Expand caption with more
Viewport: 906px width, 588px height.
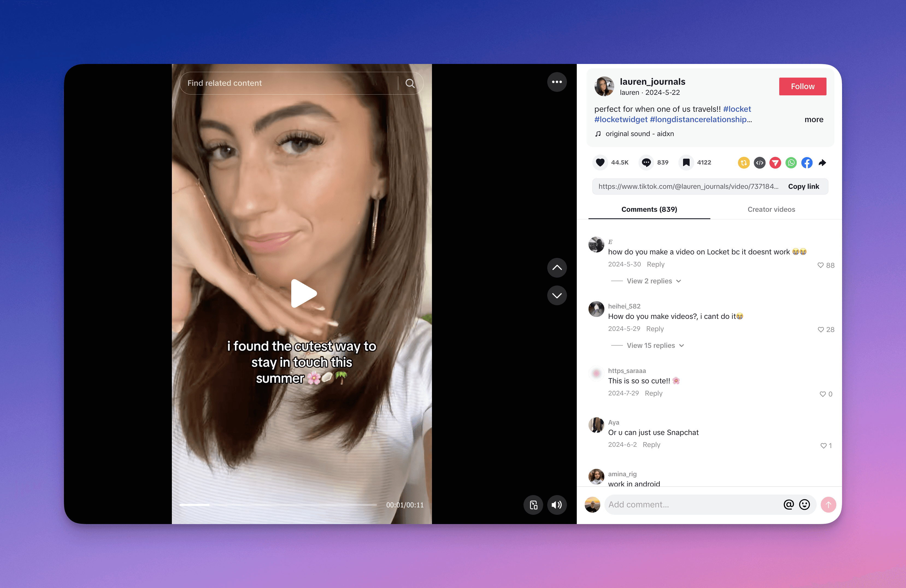(x=813, y=119)
